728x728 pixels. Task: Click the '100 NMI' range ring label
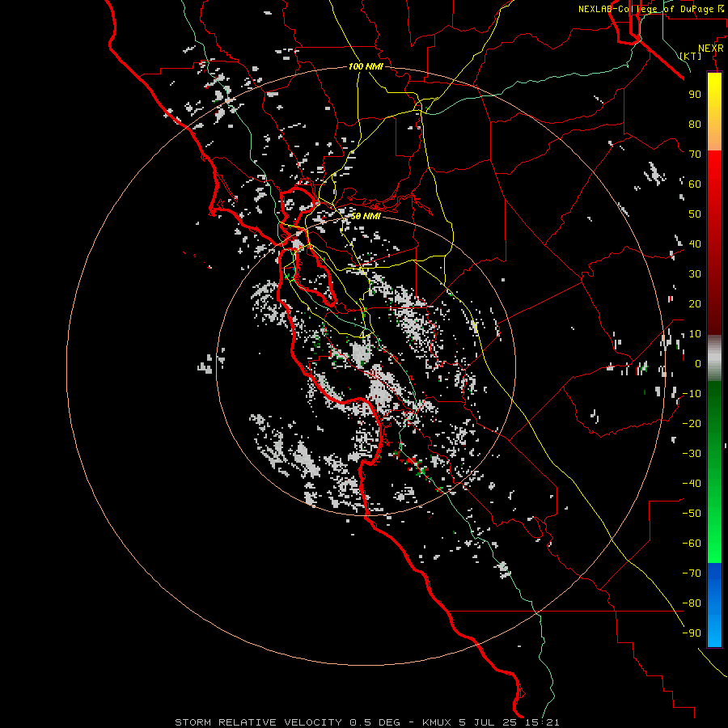366,66
